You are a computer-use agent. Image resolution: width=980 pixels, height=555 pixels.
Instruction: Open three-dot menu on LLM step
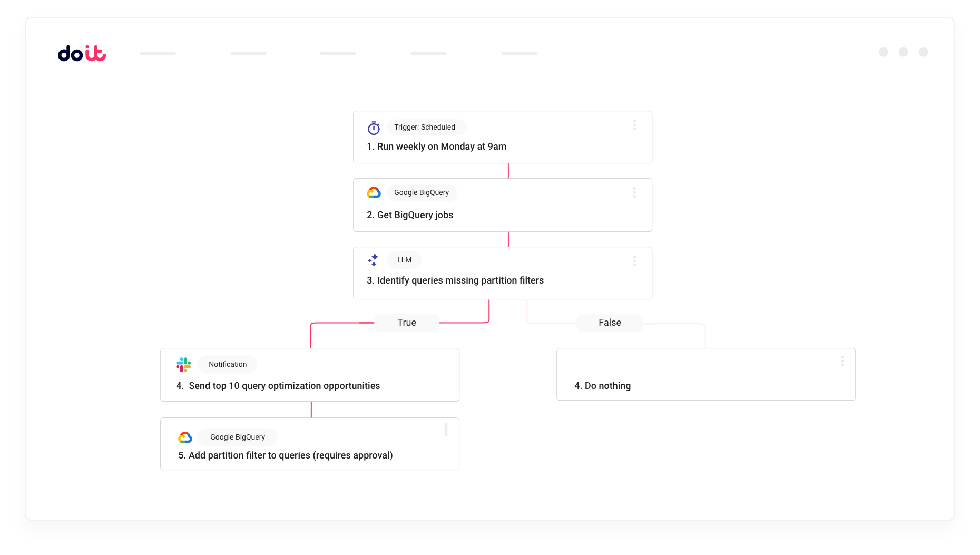coord(634,261)
